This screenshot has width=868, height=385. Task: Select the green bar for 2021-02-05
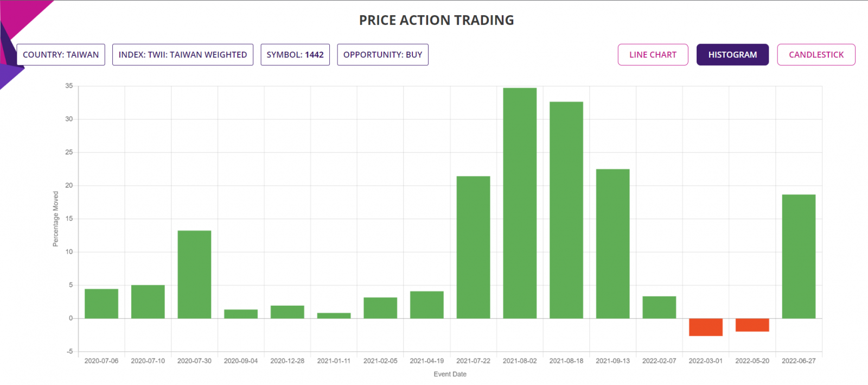click(x=380, y=308)
